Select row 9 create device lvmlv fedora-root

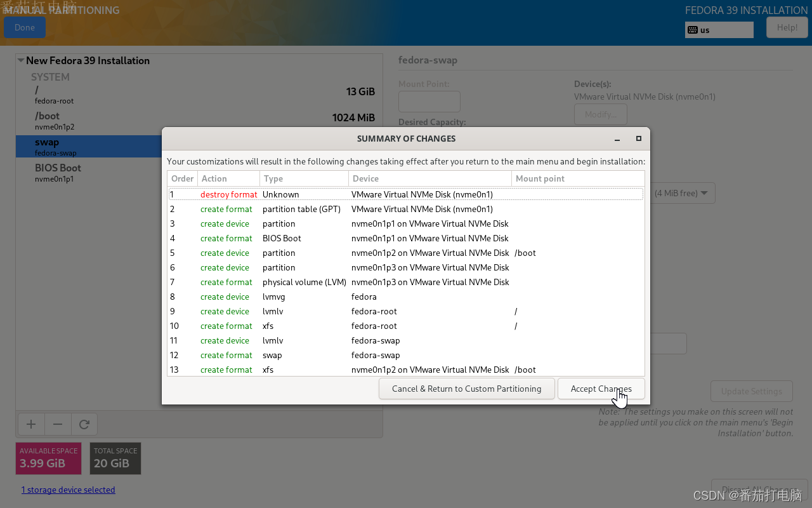click(406, 311)
